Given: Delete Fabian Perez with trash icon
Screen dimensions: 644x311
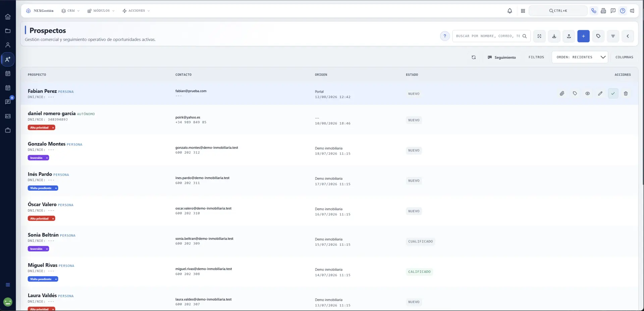Looking at the screenshot, I should point(626,94).
